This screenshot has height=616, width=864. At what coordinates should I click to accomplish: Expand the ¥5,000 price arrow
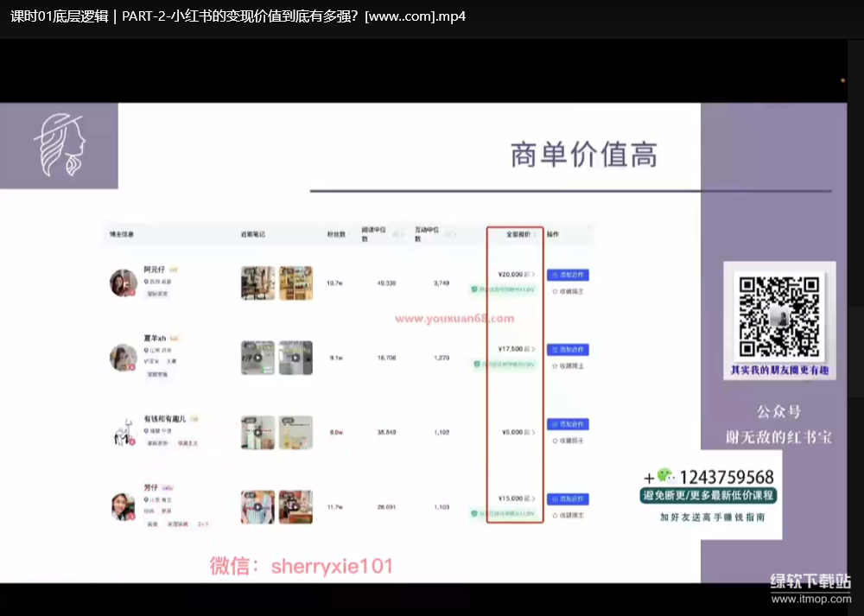(532, 431)
